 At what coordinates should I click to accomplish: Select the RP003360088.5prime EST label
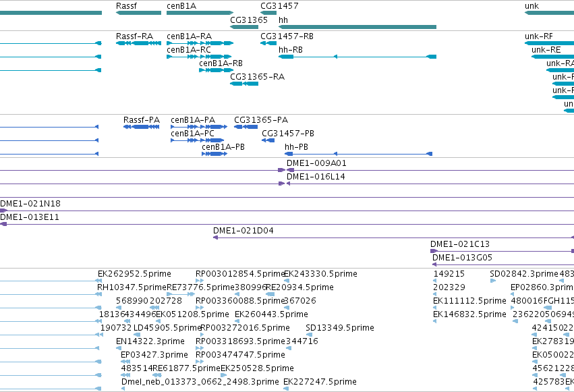point(240,301)
